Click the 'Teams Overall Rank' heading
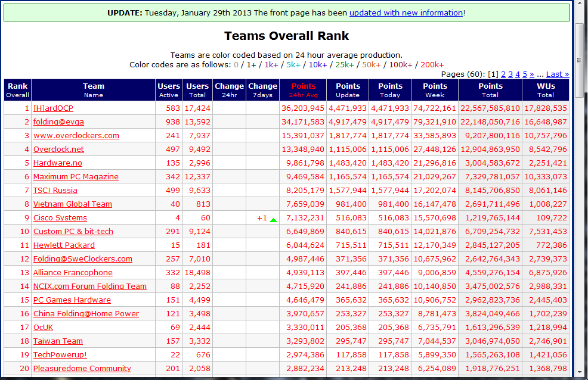The height and width of the screenshot is (380, 588). pyautogui.click(x=286, y=36)
